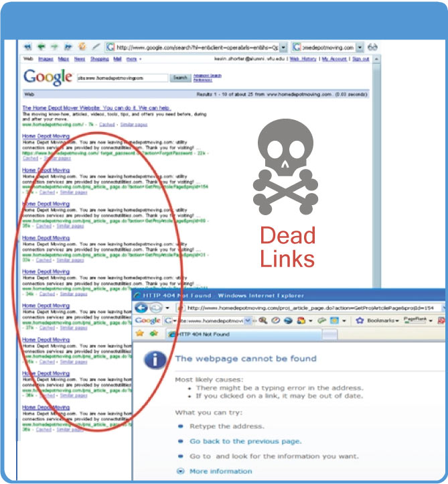
Task: Open the Opera search field dropdown
Action: (360, 48)
